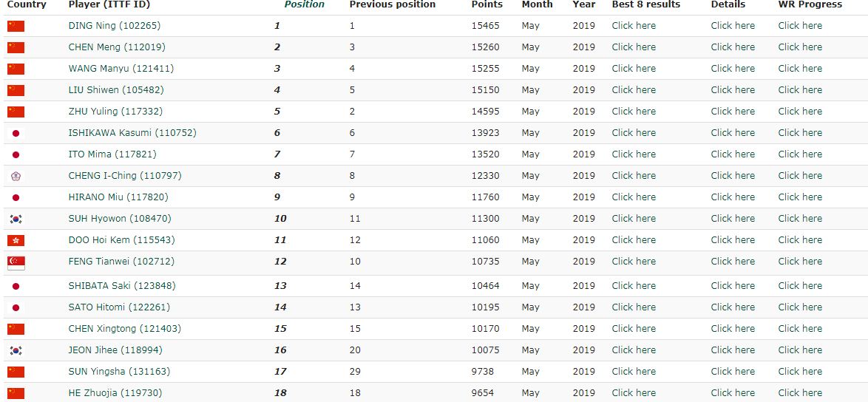Open Best 8 results for SATO Hitomi
Screen dimensions: 868x402
point(634,307)
